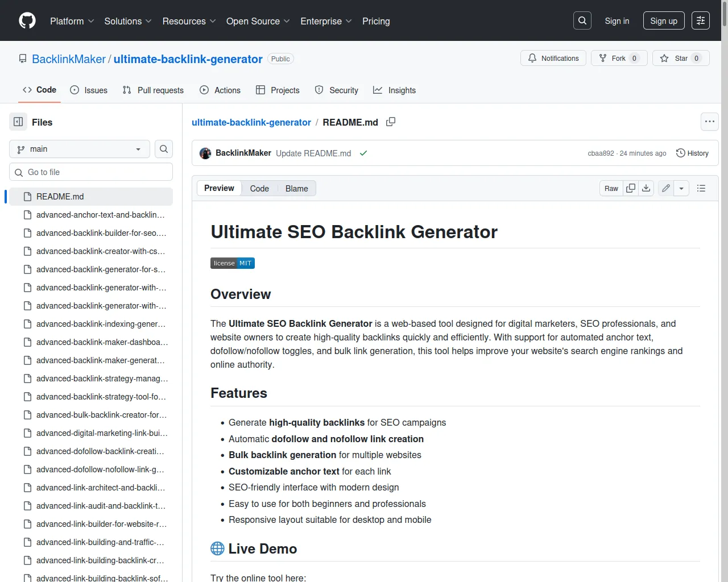This screenshot has height=582, width=728.
Task: Open edit options dropdown arrow
Action: point(681,188)
